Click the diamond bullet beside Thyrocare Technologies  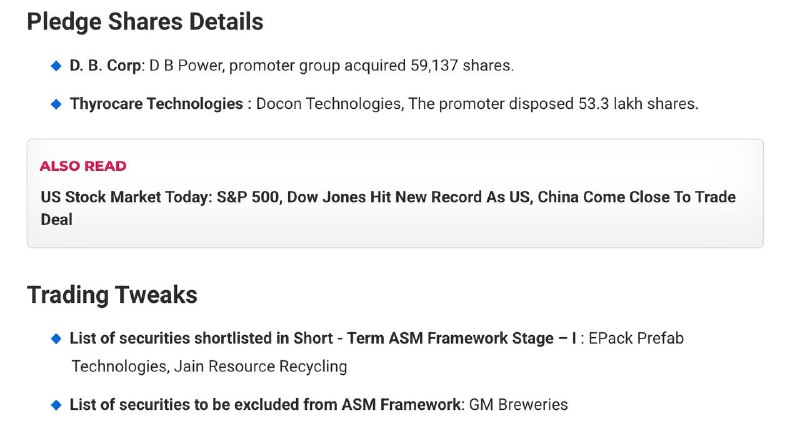pos(56,103)
